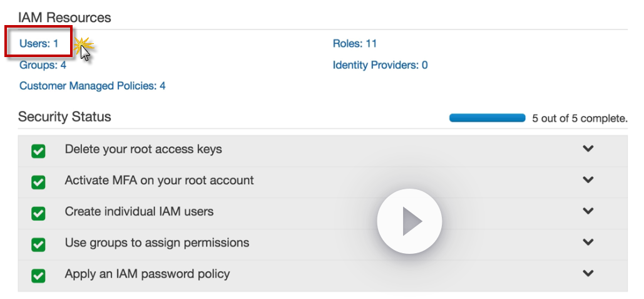Expand Activate MFA on root account chevron
Screen dimensions: 644x299
pos(588,180)
